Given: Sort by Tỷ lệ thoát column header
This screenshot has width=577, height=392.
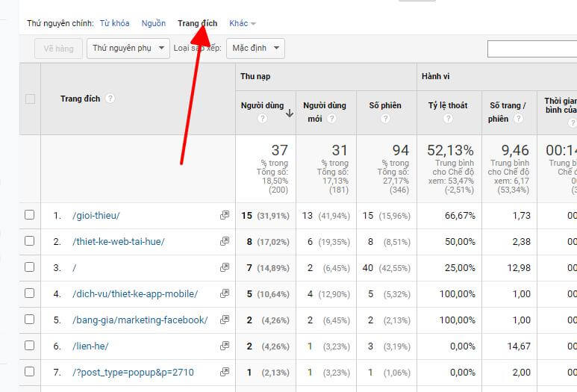Looking at the screenshot, I should [x=448, y=105].
